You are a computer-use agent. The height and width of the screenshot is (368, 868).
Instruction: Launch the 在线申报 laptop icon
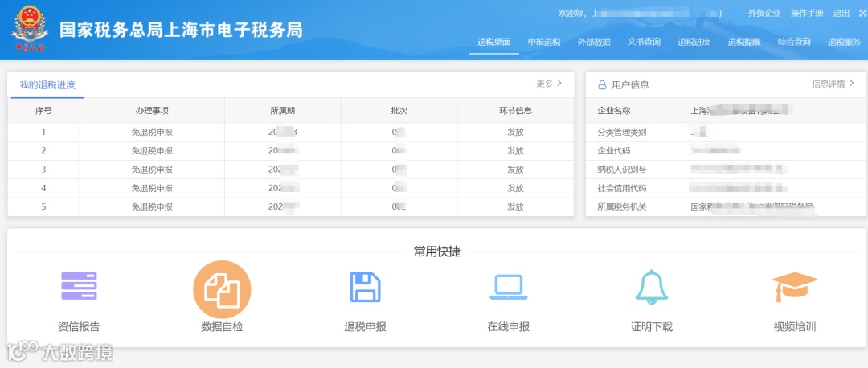(509, 287)
